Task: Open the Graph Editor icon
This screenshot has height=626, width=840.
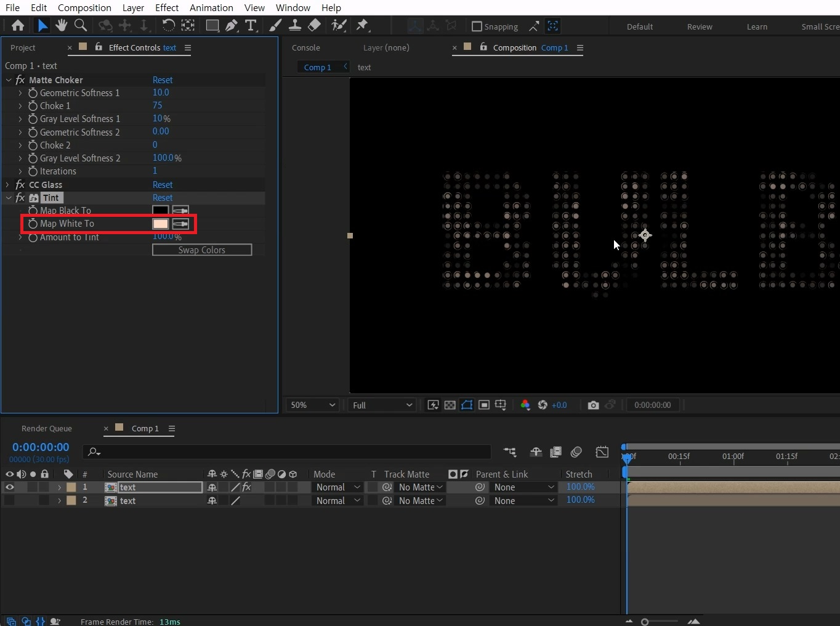Action: [x=602, y=452]
